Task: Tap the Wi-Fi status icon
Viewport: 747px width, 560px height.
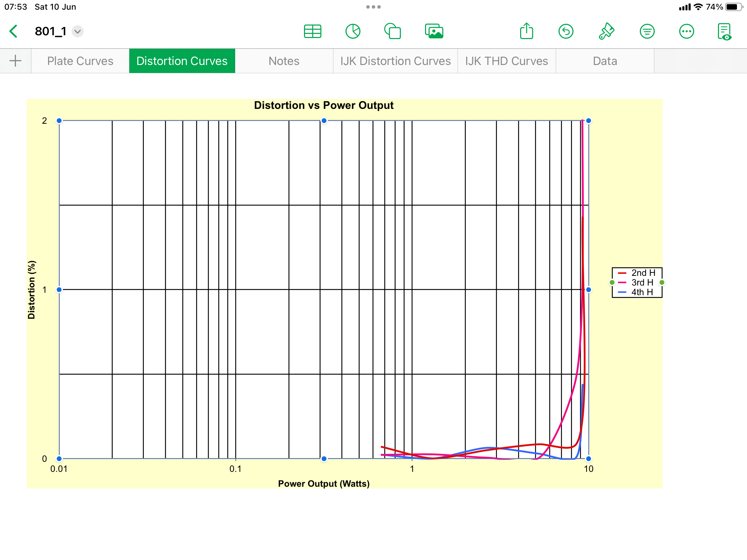Action: pos(698,7)
